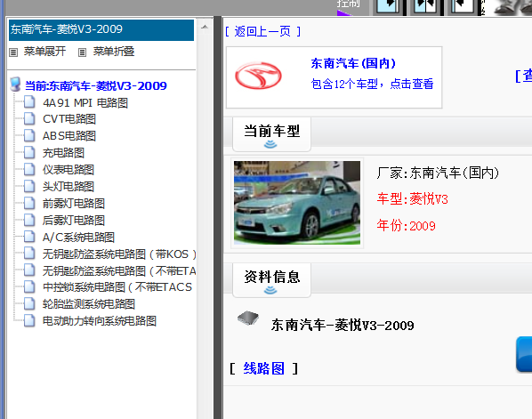Click document icon beside 轮胎监测系统电路图

(x=29, y=303)
